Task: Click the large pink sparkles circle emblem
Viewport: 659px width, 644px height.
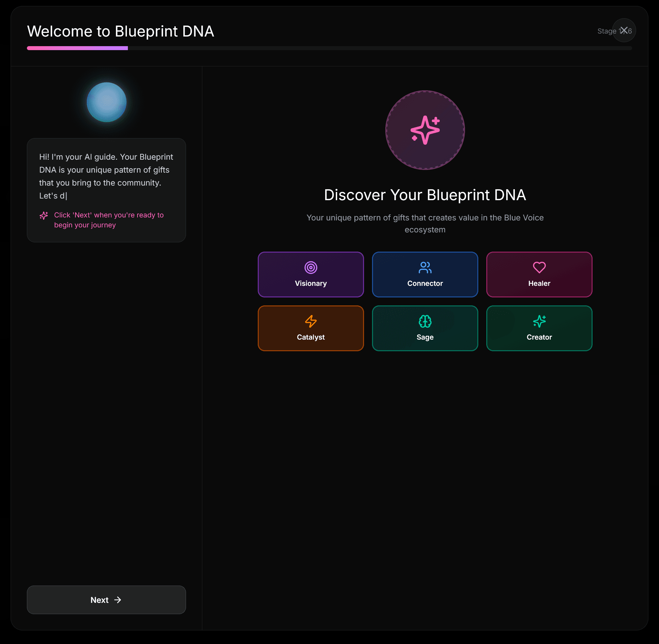Action: pyautogui.click(x=425, y=130)
